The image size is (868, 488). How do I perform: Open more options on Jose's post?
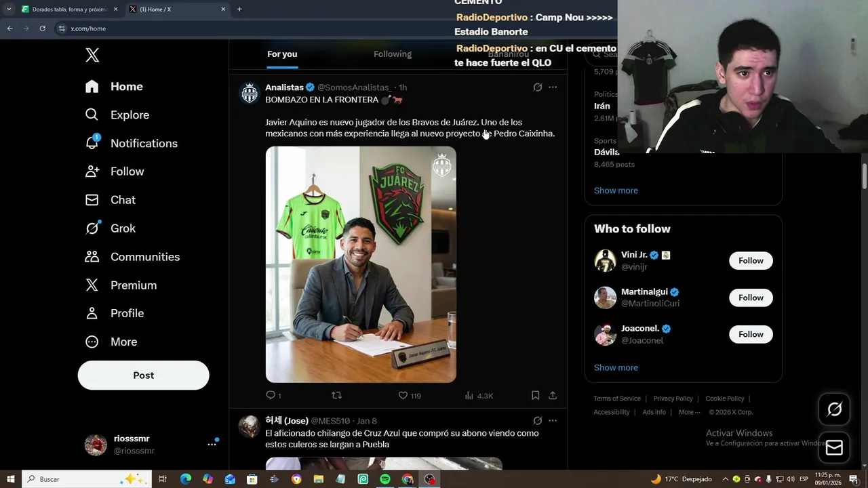coord(553,421)
